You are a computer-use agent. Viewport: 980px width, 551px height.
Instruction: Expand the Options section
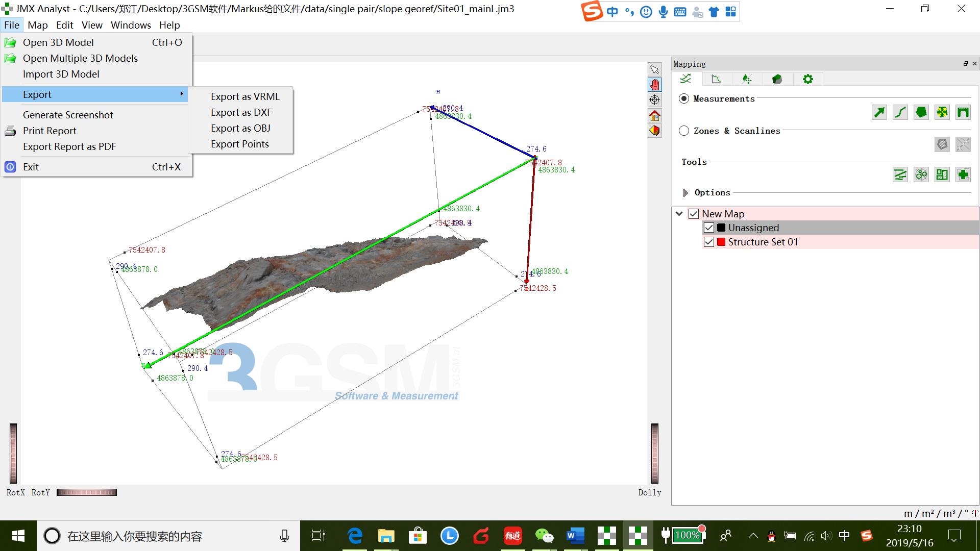(685, 193)
